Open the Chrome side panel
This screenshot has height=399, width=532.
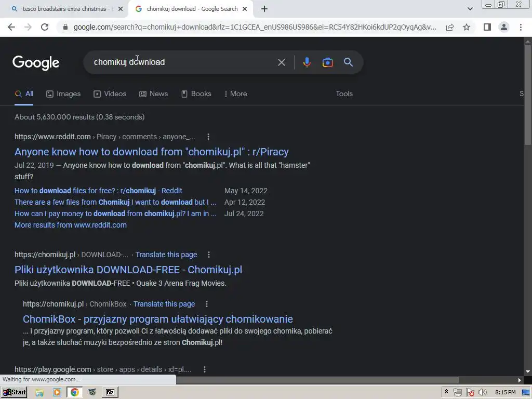click(487, 27)
